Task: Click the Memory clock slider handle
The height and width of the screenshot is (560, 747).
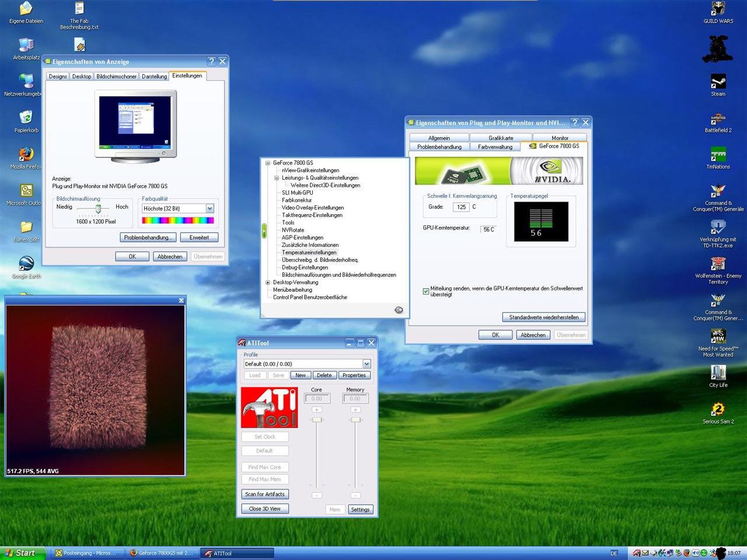Action: 355,420
